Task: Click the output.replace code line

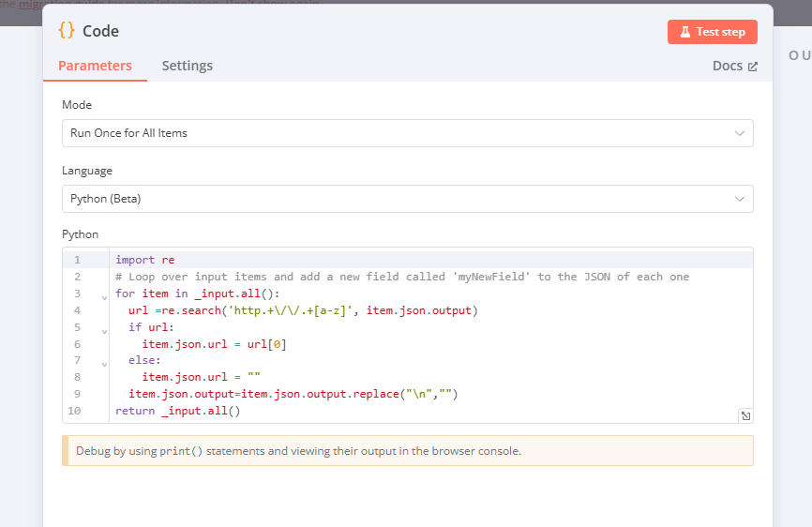Action: point(293,394)
